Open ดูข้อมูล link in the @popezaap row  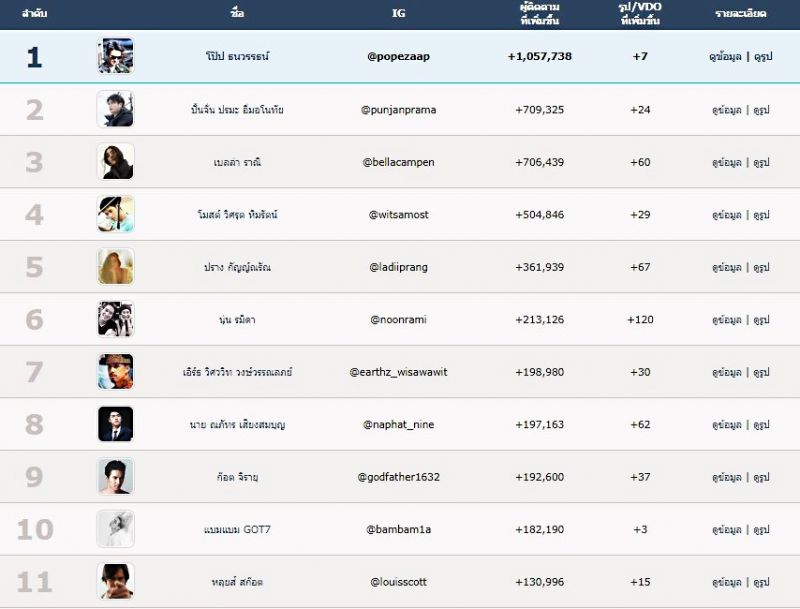(725, 57)
